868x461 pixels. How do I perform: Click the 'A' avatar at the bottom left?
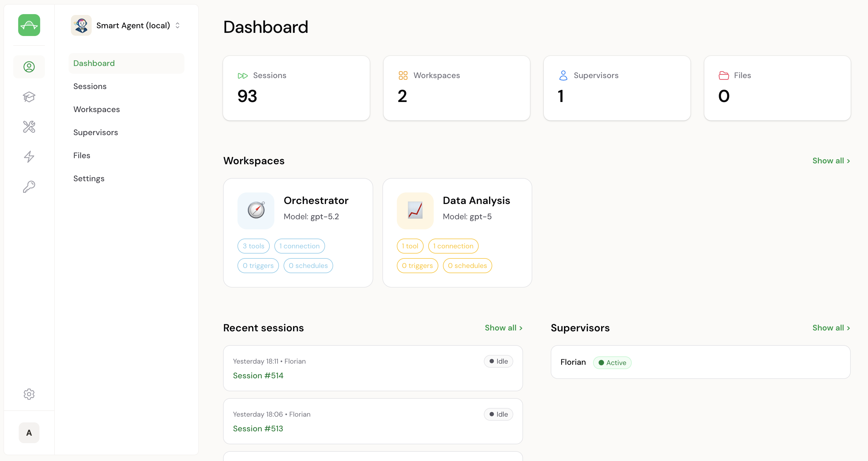click(x=29, y=433)
